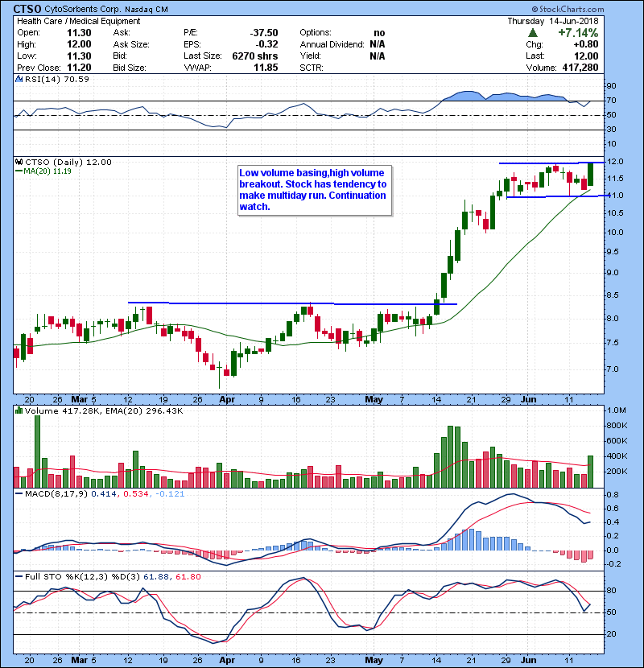This screenshot has width=644, height=668.
Task: Click the Health Care / Medical Equipment sector text
Action: click(78, 21)
